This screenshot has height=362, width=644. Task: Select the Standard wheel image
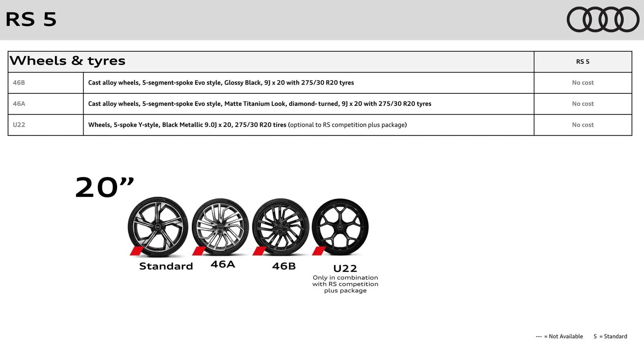(158, 225)
